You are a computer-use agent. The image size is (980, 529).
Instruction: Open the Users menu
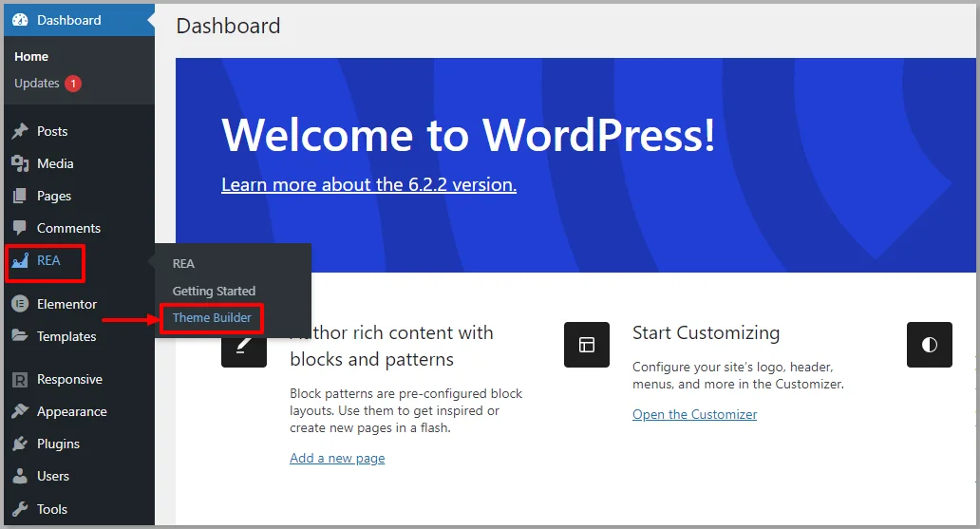coord(79,476)
